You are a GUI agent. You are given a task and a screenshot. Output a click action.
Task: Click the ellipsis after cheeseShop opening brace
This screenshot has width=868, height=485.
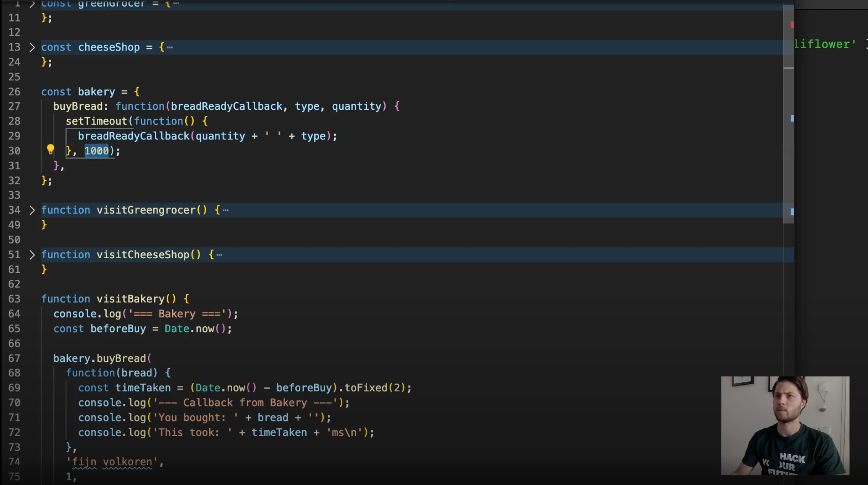[170, 47]
